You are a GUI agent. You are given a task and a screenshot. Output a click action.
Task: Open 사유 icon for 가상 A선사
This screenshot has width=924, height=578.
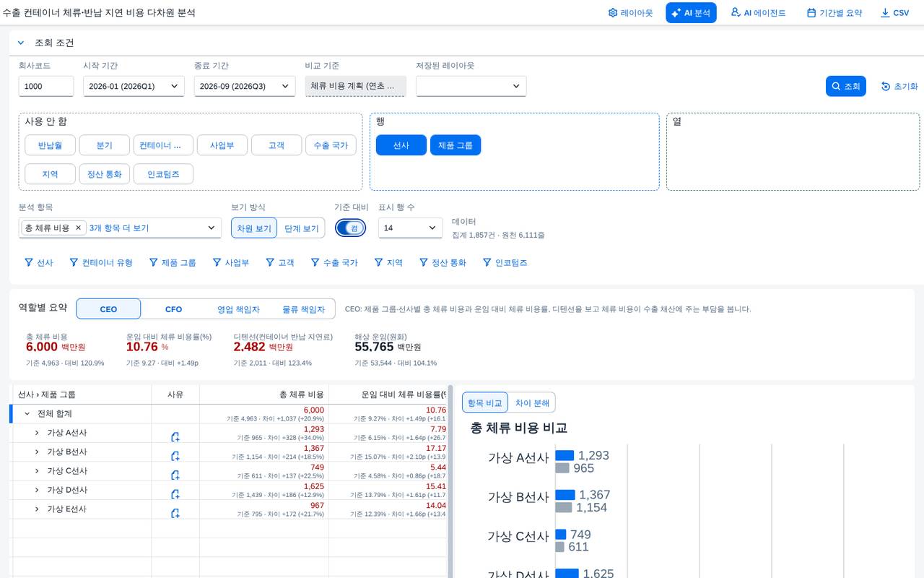pos(175,437)
